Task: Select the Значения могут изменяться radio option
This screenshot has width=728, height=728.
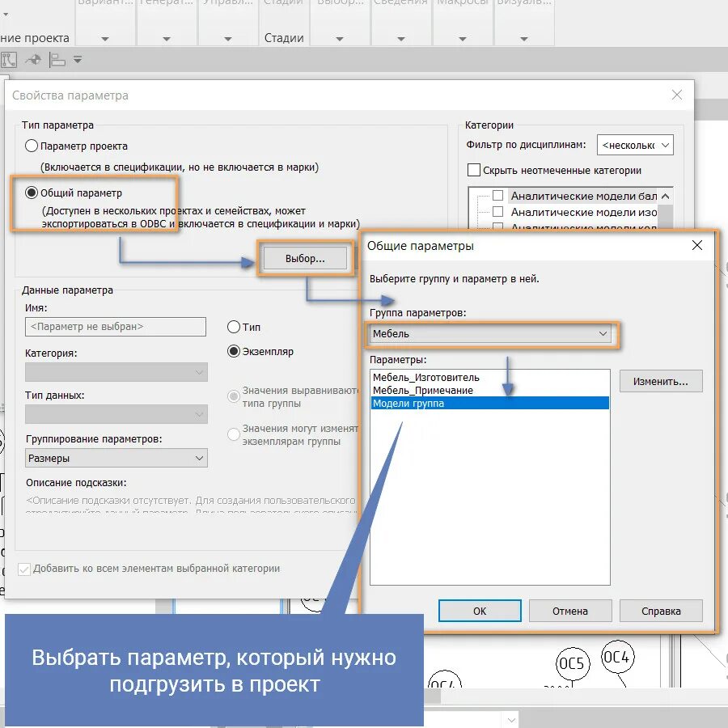Action: [x=234, y=434]
